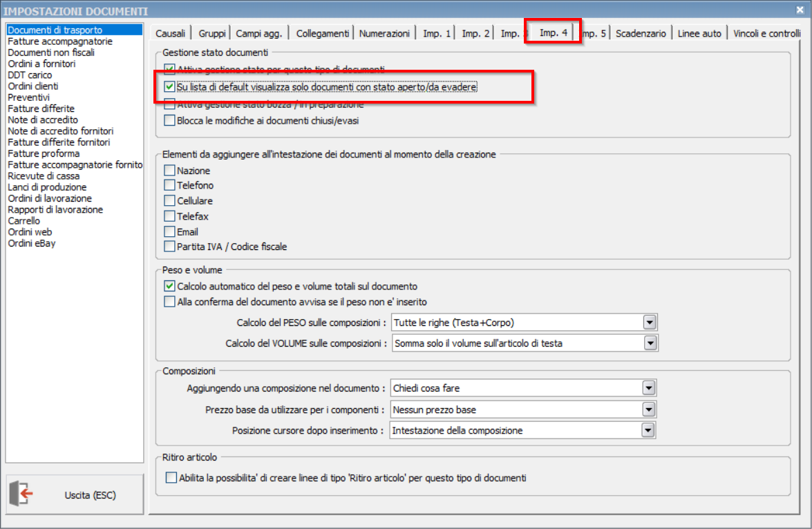
Task: Select 'Preventivi' in list
Action: tap(74, 97)
